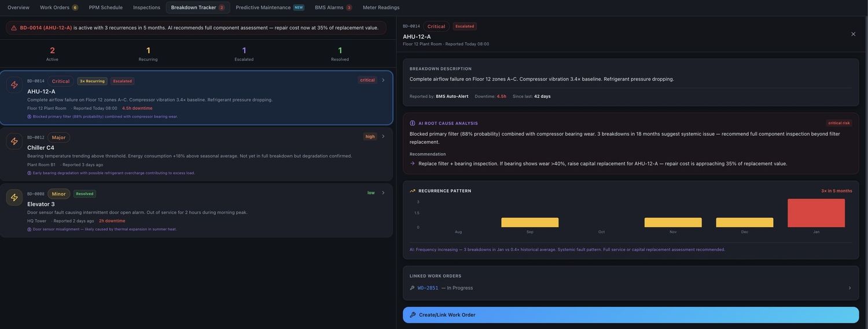Expand Chiller C4 card chevron
The image size is (868, 329).
[x=383, y=136]
